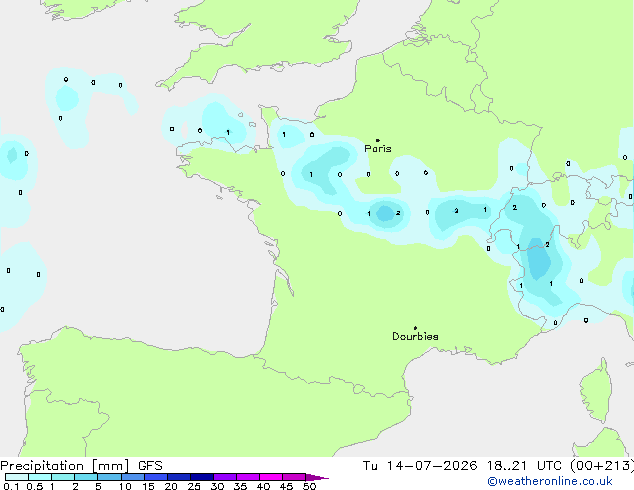
Task: Select the 5–10 mm legend color swatch
Action: (x=110, y=477)
